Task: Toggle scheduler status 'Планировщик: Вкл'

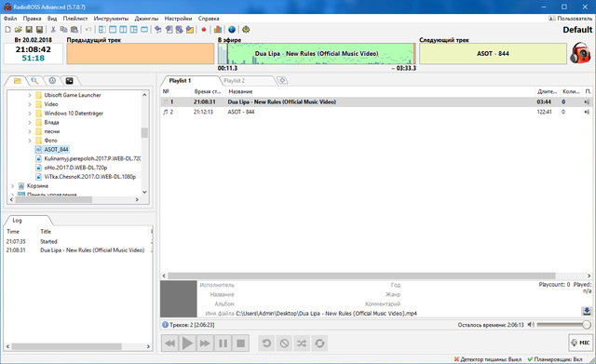Action: coord(555,359)
